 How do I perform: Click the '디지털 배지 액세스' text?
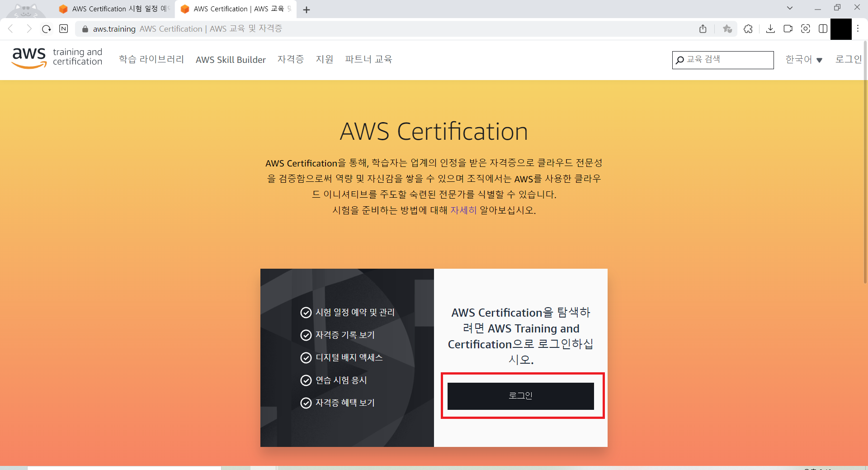[x=349, y=358]
